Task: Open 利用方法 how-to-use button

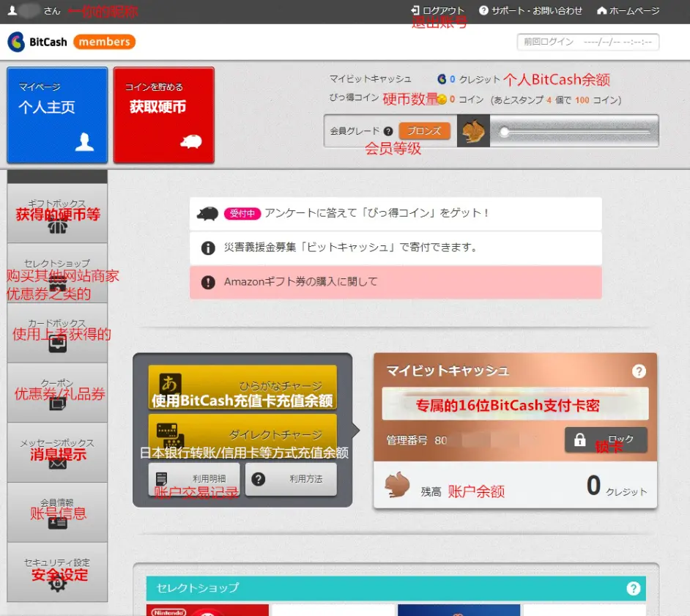Action: click(x=291, y=479)
